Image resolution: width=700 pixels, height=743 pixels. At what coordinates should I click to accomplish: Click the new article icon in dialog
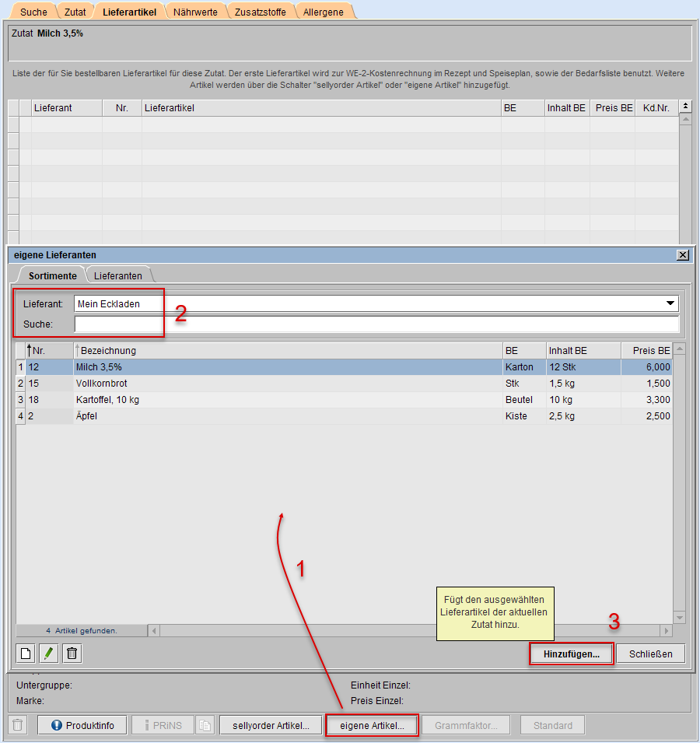[x=25, y=654]
